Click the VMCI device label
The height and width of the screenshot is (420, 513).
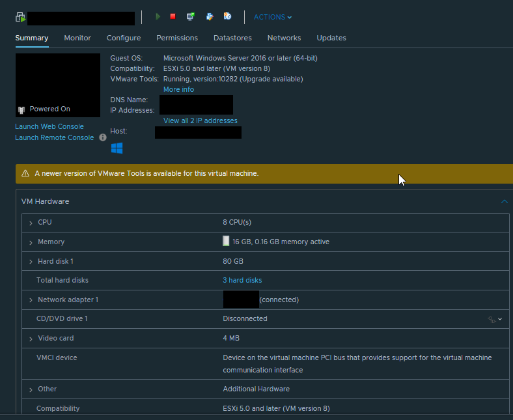point(57,357)
